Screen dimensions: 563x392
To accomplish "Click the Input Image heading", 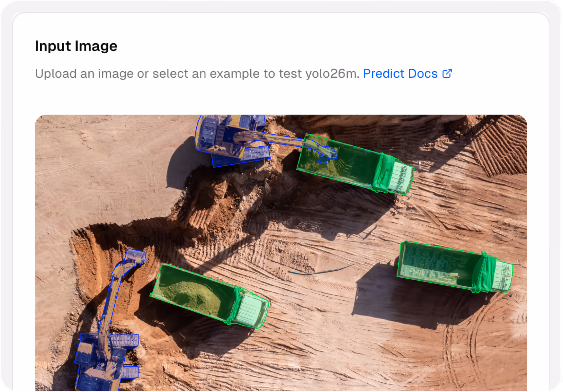I will [x=76, y=46].
